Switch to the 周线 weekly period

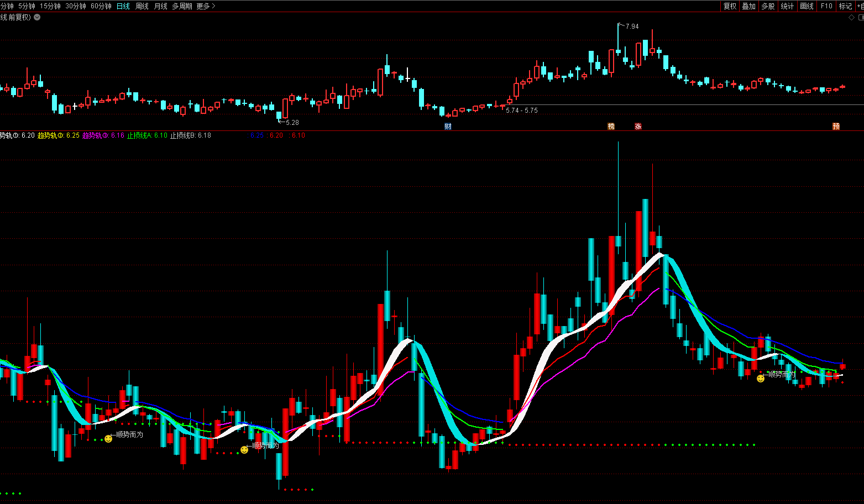[x=142, y=6]
